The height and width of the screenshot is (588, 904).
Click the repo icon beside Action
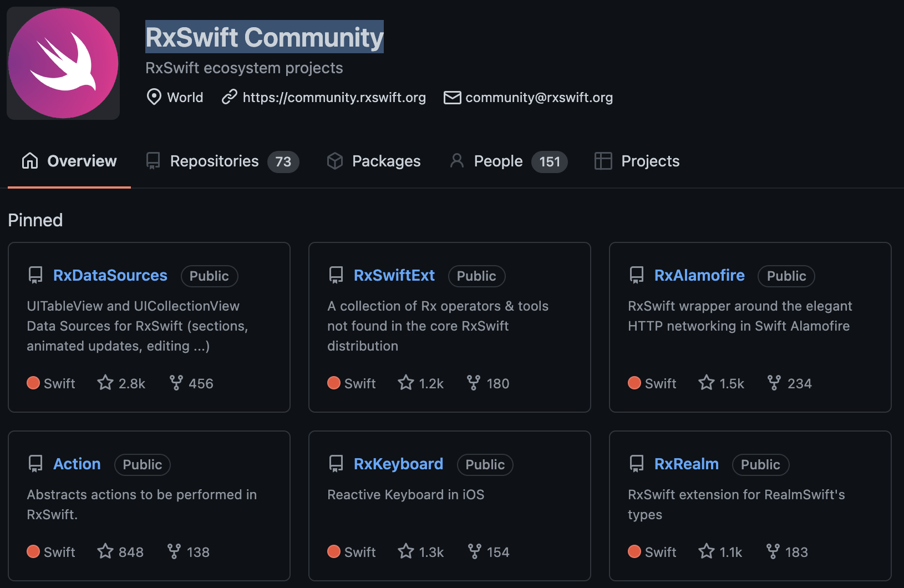[x=35, y=464]
